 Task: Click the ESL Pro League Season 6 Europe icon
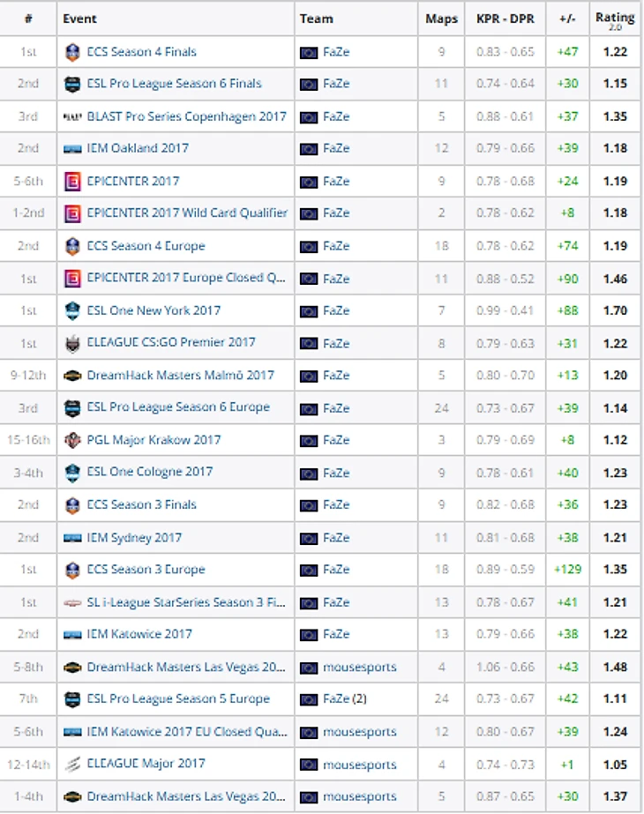coord(72,408)
